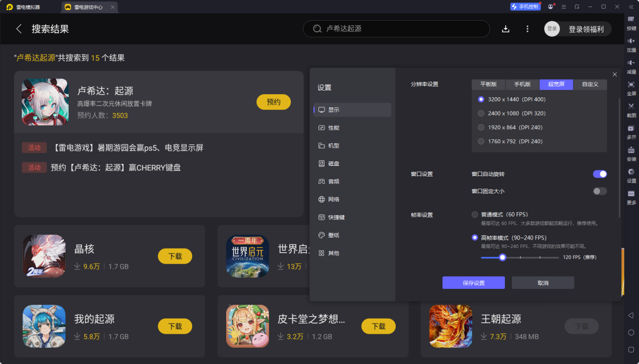
Task: Download 我的起源 with its 下载 button
Action: tap(175, 326)
